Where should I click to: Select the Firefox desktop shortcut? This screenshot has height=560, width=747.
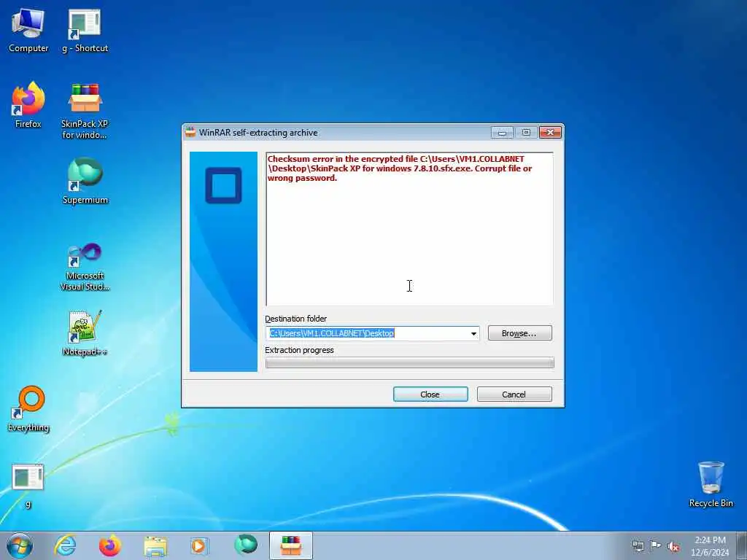(x=28, y=106)
